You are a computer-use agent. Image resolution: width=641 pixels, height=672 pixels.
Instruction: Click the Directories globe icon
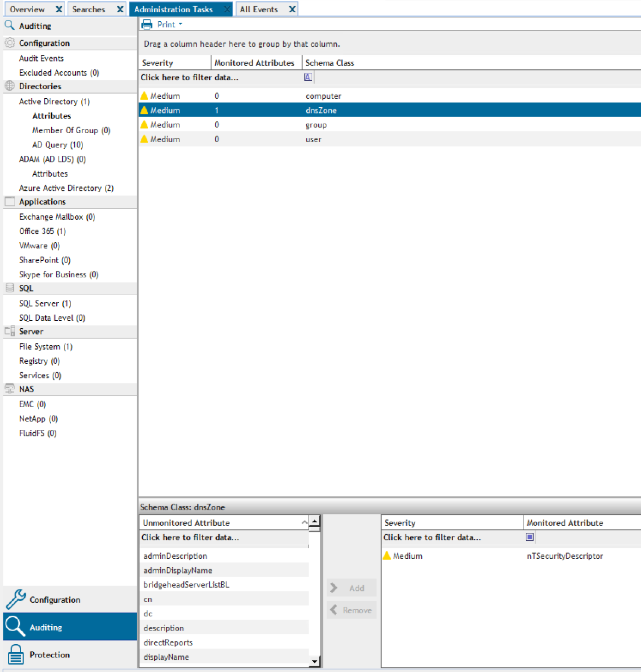click(x=10, y=86)
